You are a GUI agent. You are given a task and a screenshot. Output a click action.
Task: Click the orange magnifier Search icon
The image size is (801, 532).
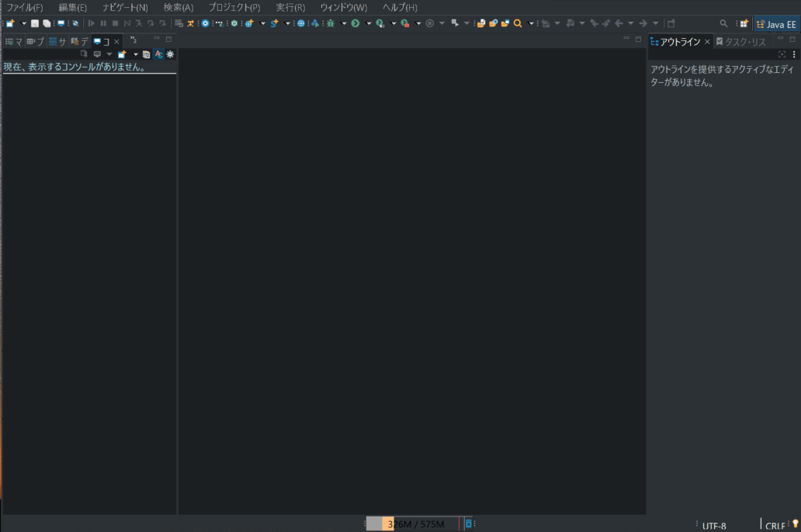pos(518,23)
